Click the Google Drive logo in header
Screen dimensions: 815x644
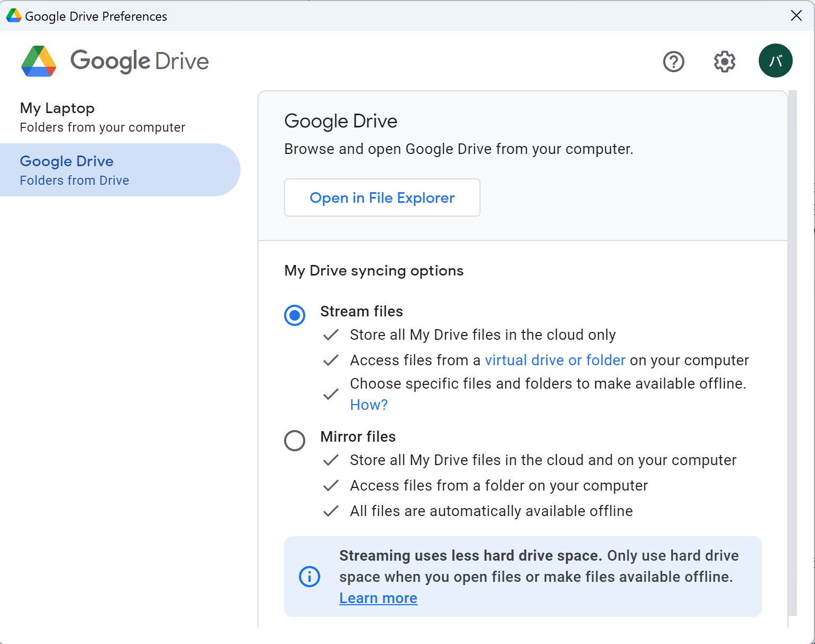[115, 61]
